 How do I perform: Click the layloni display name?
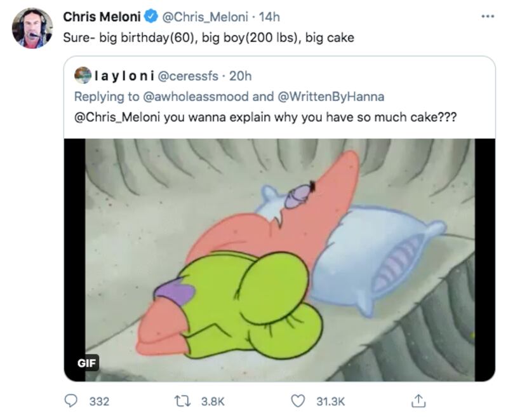click(x=123, y=76)
